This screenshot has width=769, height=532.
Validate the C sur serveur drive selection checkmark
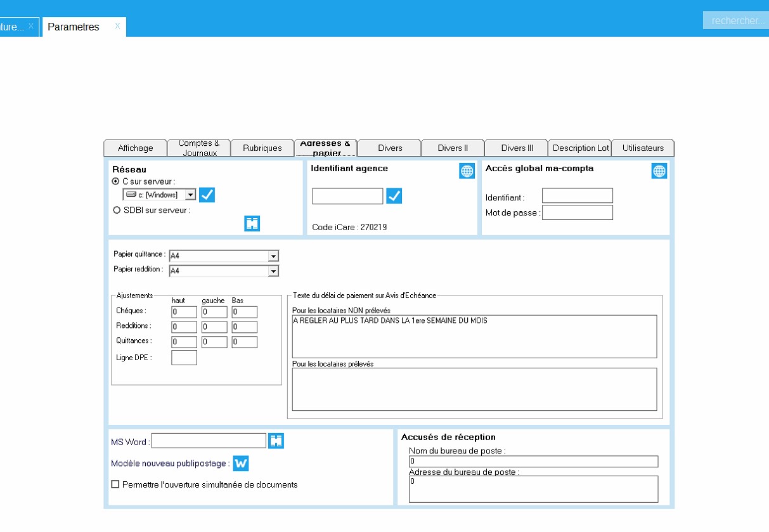point(207,195)
